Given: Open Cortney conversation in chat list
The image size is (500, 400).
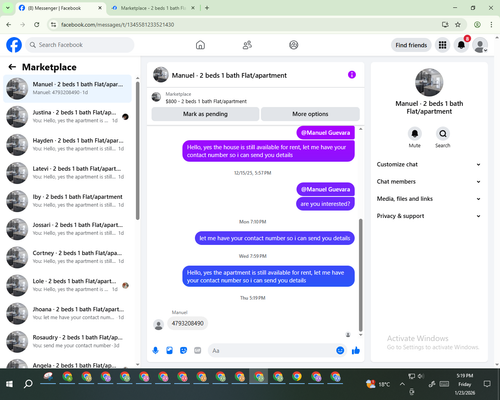Looking at the screenshot, I should click(x=67, y=257).
